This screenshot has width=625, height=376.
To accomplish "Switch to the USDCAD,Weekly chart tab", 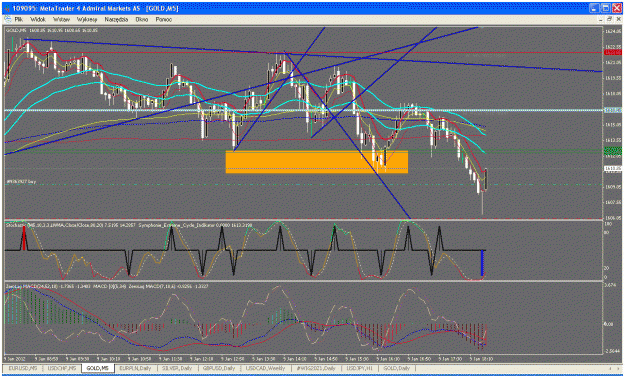I will point(265,368).
